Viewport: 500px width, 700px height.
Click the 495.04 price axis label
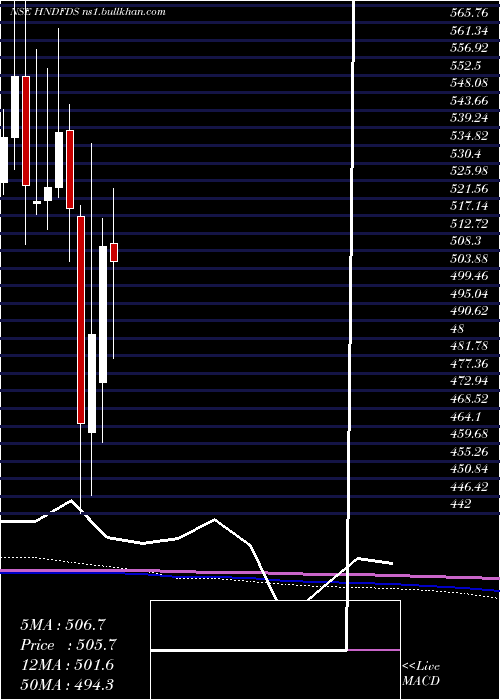click(x=469, y=293)
